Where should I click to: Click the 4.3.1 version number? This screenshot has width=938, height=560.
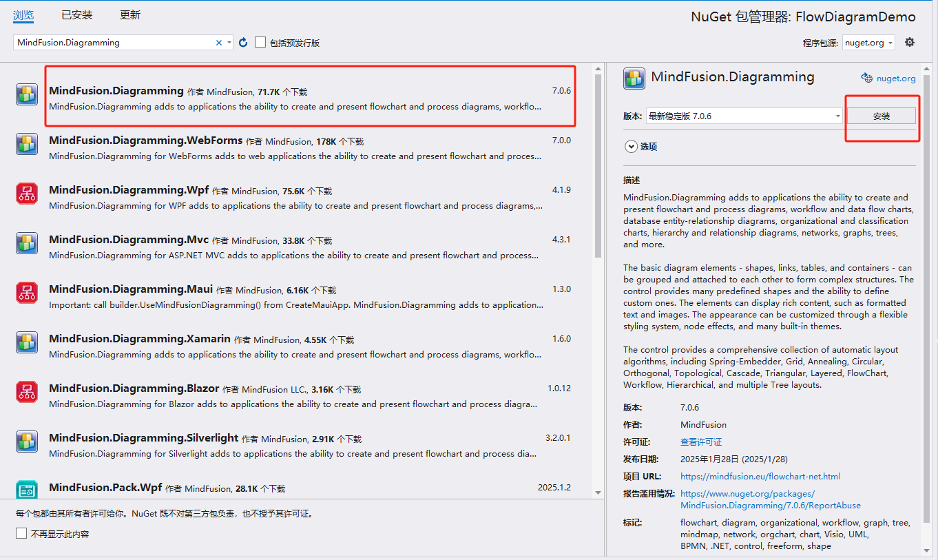(x=561, y=240)
